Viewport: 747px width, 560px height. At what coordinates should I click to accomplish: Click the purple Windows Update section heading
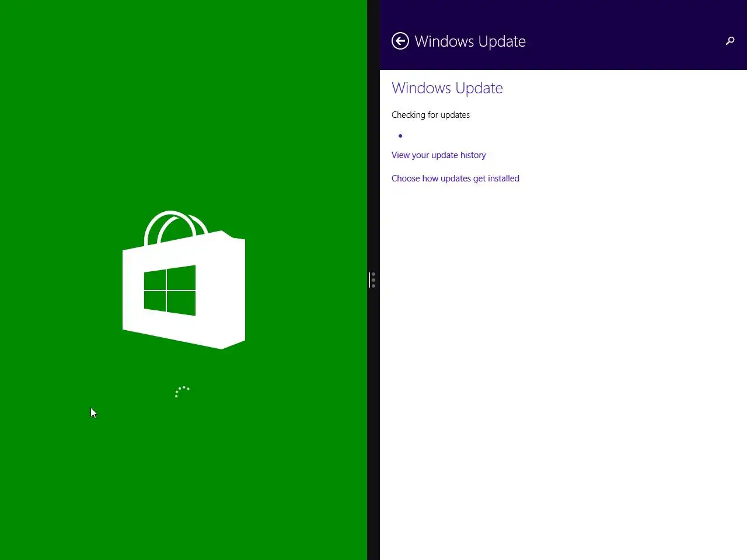click(x=447, y=88)
